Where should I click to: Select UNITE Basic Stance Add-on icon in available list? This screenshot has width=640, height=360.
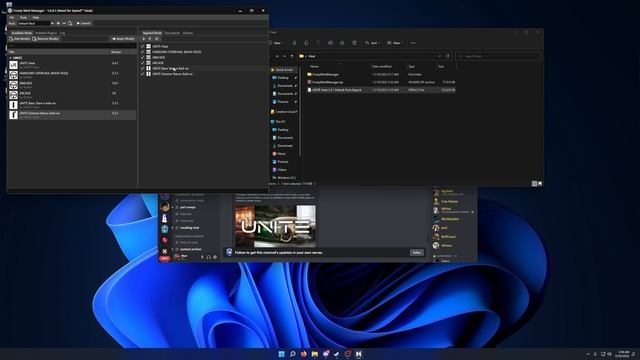pyautogui.click(x=13, y=105)
